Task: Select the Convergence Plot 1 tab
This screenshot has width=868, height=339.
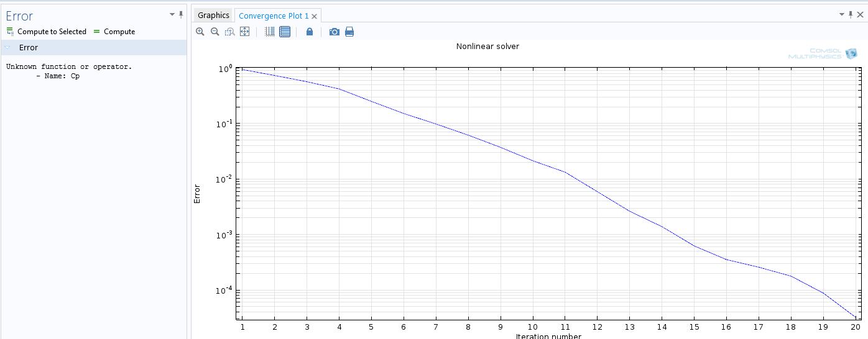Action: 274,16
